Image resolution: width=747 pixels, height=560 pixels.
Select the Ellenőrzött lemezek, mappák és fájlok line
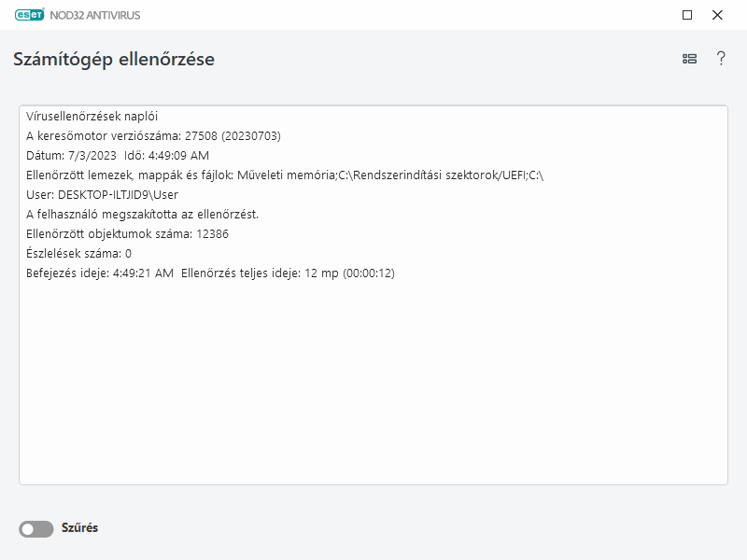pos(285,175)
